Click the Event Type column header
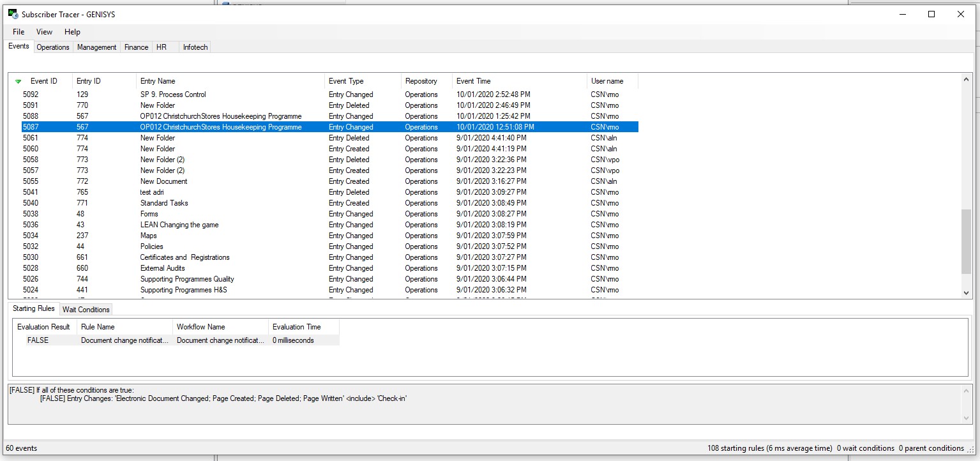 pyautogui.click(x=346, y=81)
